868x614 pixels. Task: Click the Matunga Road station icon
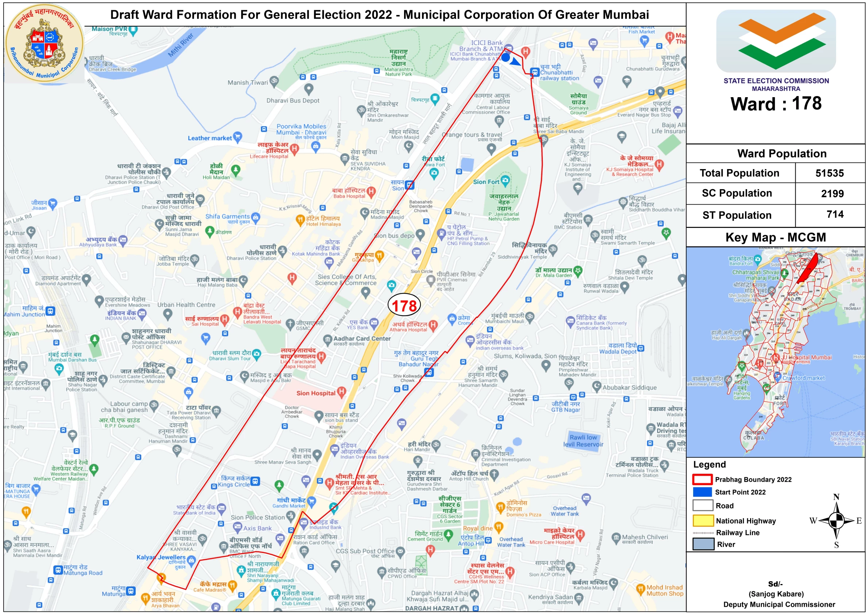58,570
